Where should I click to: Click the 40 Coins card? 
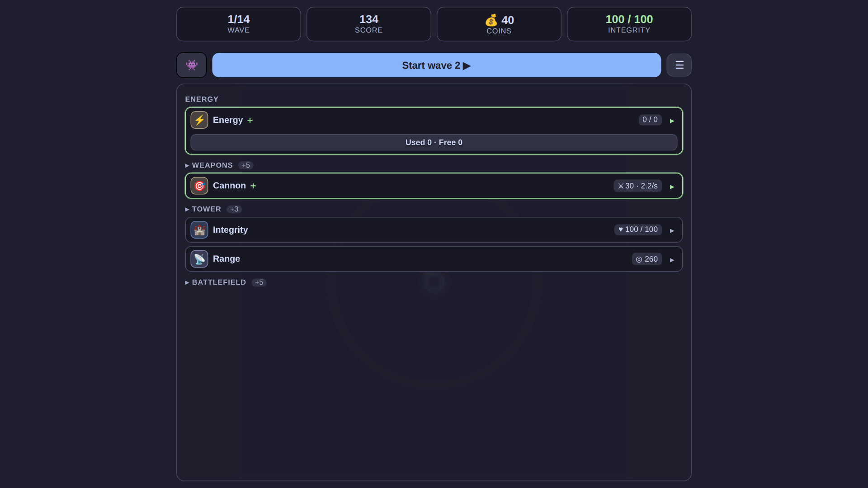click(499, 24)
